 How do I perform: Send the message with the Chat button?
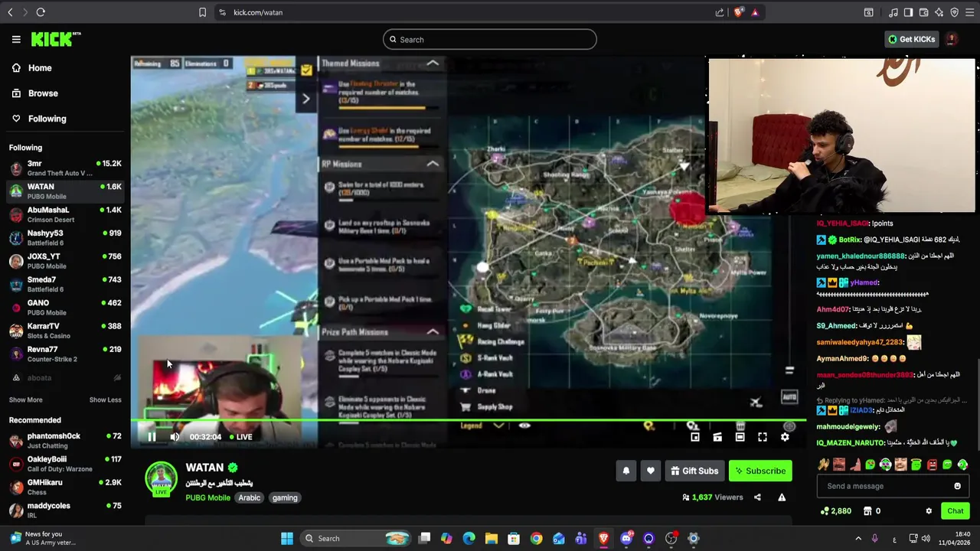pyautogui.click(x=955, y=511)
